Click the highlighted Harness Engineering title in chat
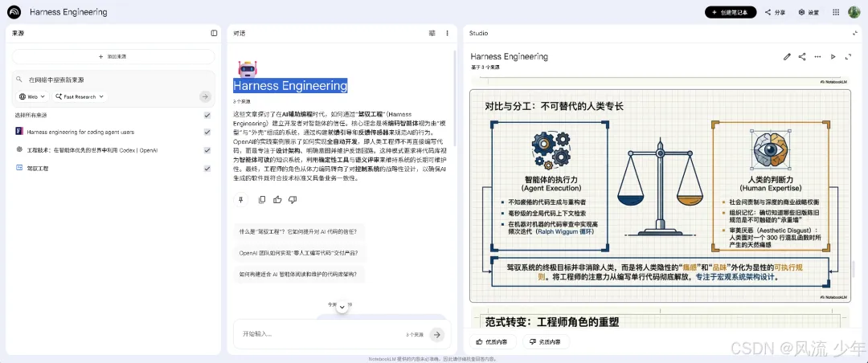Image resolution: width=868 pixels, height=363 pixels. click(290, 86)
